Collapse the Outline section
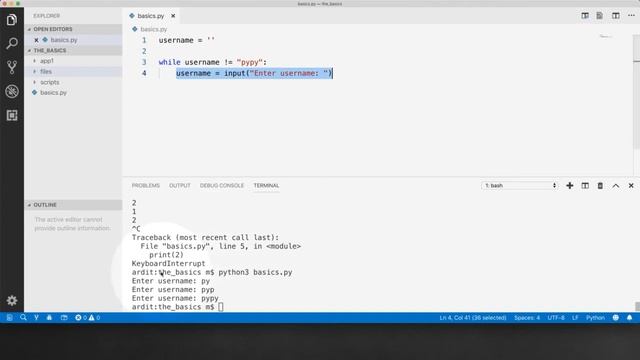 pos(73,205)
